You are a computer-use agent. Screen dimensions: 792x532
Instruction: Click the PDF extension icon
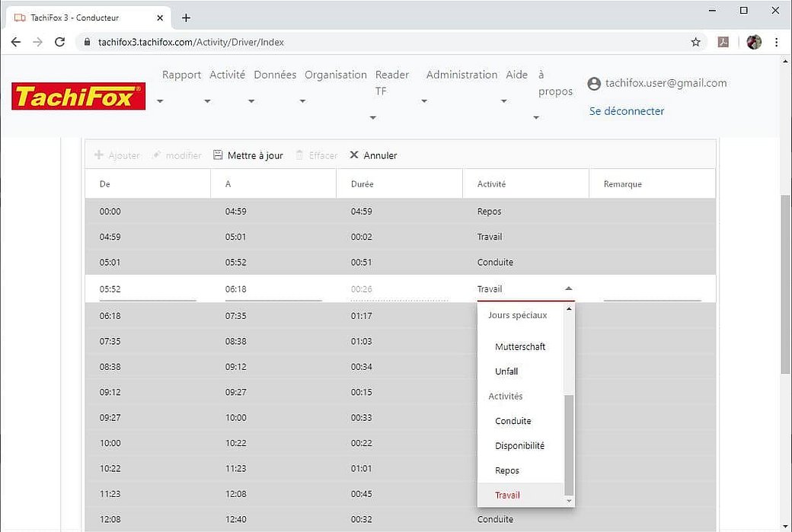723,42
